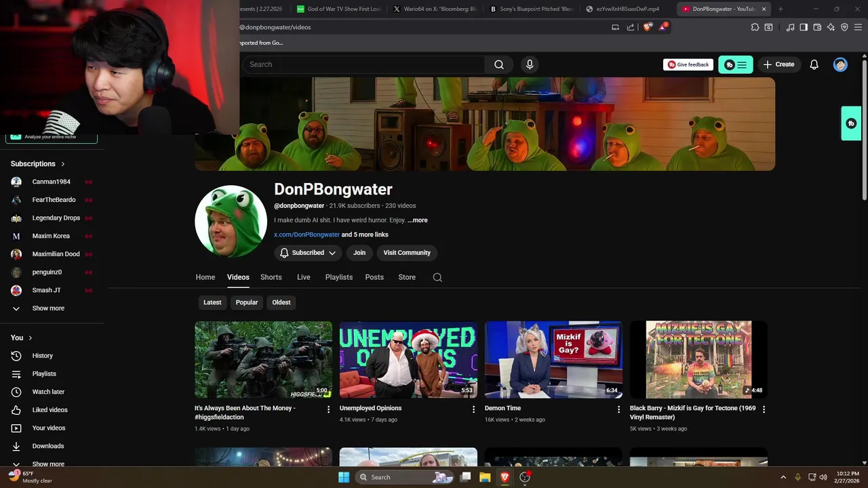The image size is (868, 488).
Task: Open options for Black Barry video
Action: pyautogui.click(x=764, y=409)
